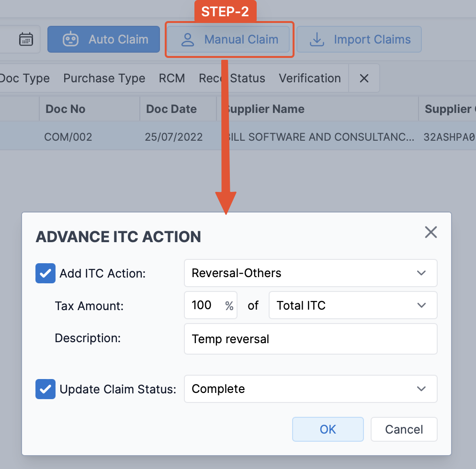Viewport: 476px width, 469px height.
Task: Open the Complete claim status dropdown
Action: (310, 389)
